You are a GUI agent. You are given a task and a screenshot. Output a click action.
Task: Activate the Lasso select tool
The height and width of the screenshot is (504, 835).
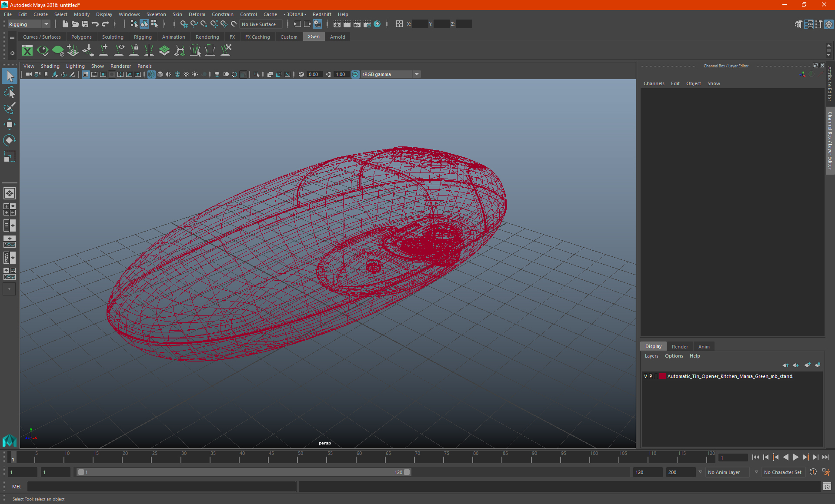(x=10, y=93)
